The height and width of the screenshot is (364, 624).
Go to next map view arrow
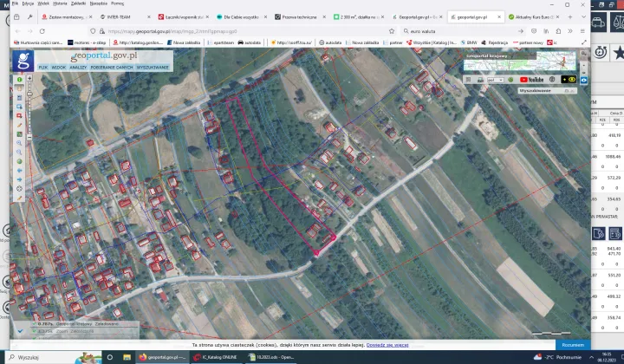[19, 179]
